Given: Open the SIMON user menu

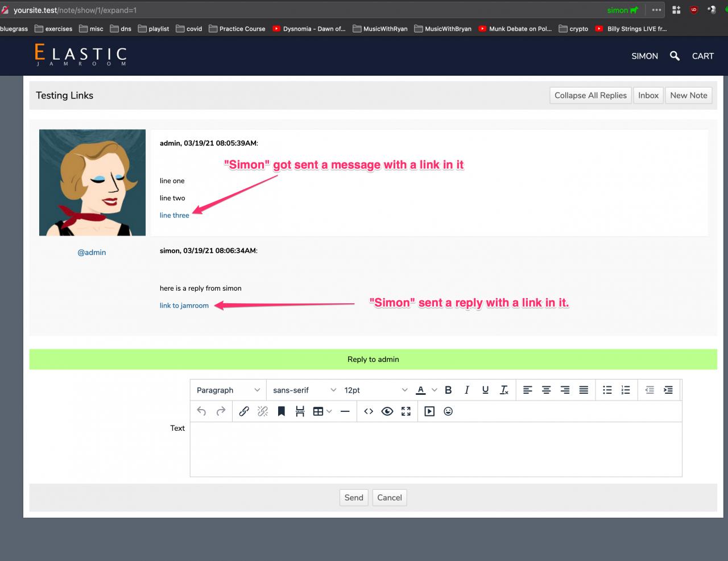Looking at the screenshot, I should [x=644, y=56].
